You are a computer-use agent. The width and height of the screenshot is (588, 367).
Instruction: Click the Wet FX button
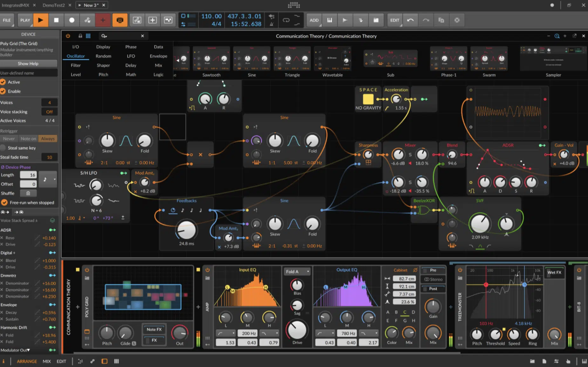pyautogui.click(x=554, y=273)
